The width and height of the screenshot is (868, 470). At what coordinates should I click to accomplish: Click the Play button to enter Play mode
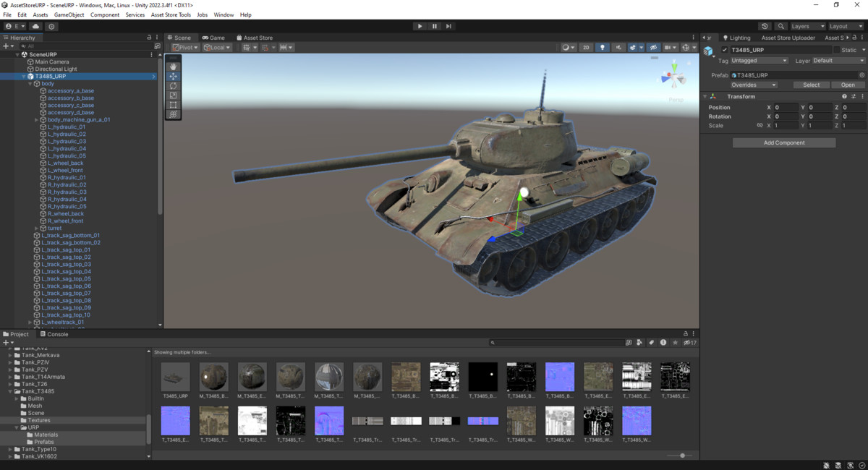coord(420,25)
